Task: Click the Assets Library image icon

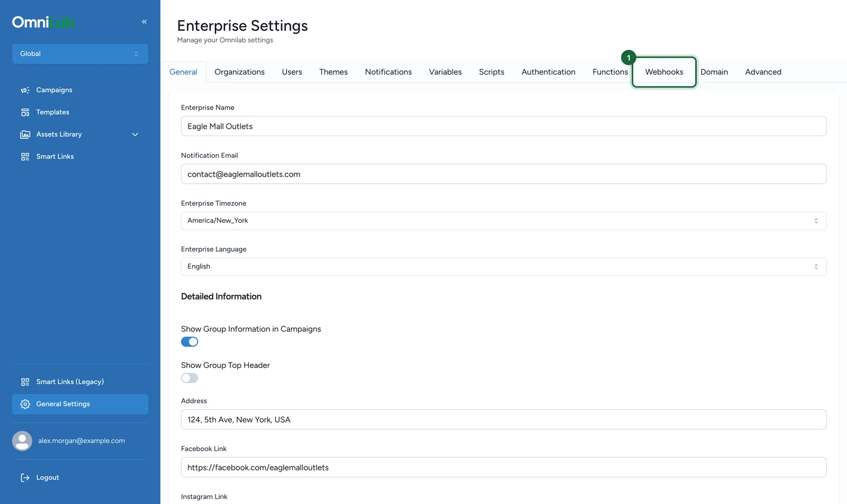Action: (25, 134)
